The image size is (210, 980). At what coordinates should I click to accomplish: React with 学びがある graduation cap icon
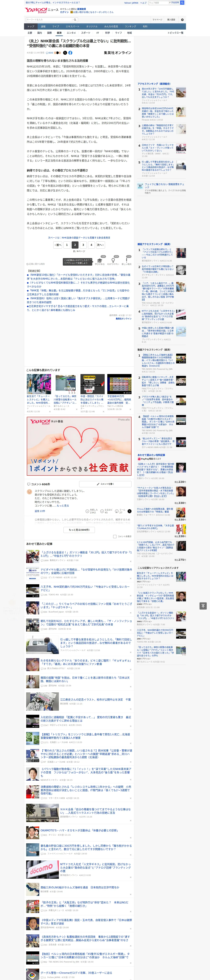99,260
